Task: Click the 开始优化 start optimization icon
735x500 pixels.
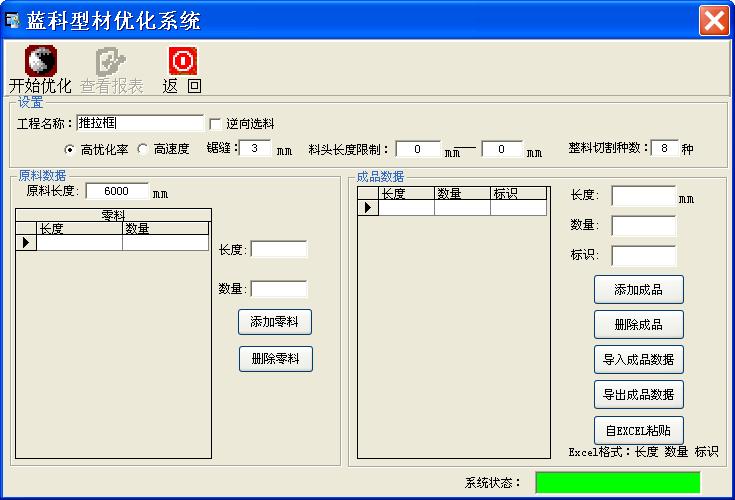Action: point(40,62)
